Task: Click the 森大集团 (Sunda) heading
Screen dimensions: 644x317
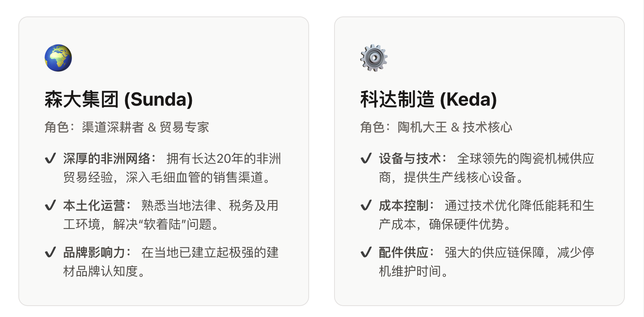Action: point(118,99)
